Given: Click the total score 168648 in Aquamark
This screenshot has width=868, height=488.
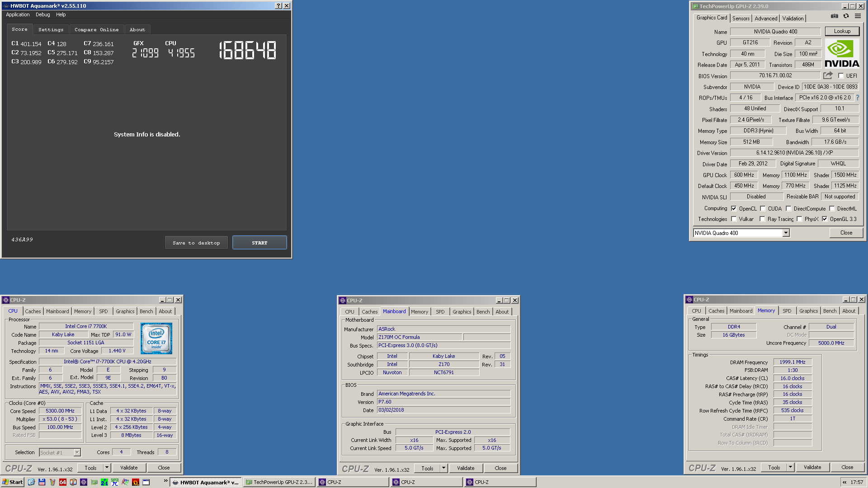Looking at the screenshot, I should tap(247, 50).
